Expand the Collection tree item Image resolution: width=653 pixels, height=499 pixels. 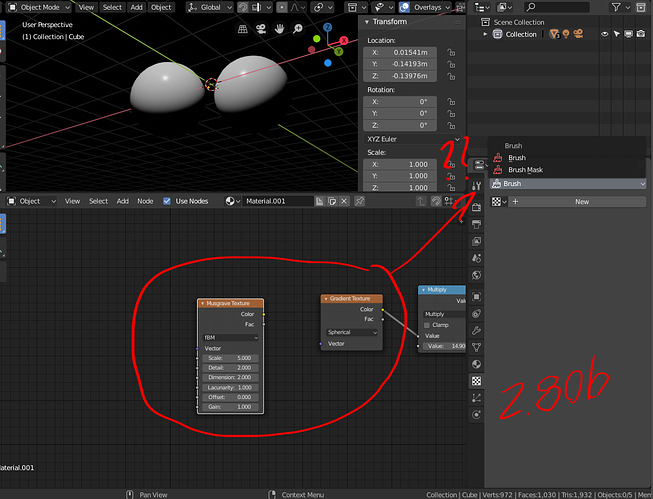485,34
